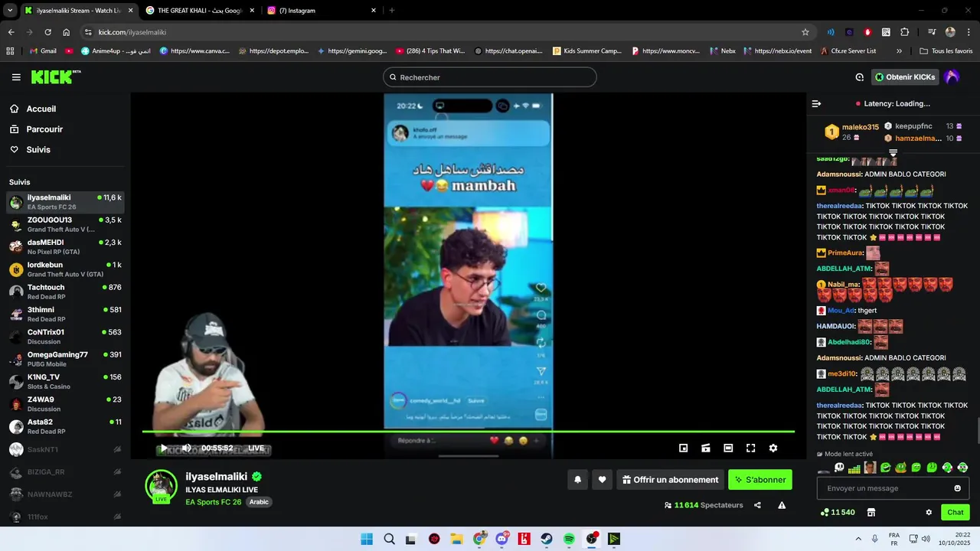The image size is (980, 551).
Task: Open Tous les favoris folder
Action: tap(946, 51)
